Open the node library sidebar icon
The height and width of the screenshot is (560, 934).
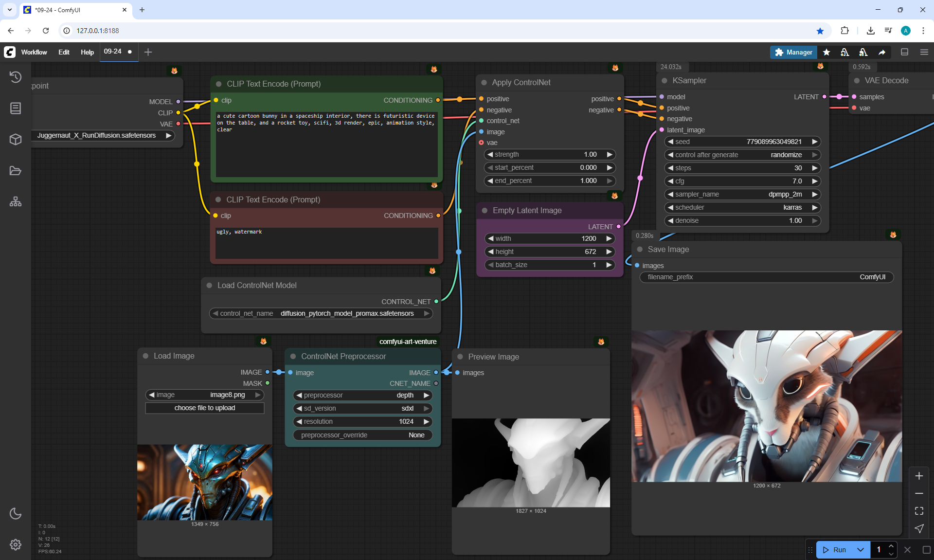tap(16, 108)
